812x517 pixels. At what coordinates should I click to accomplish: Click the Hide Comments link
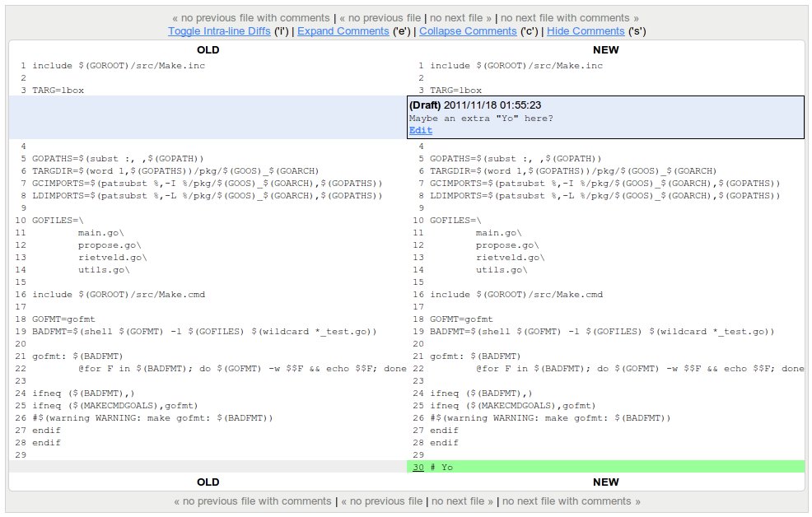pos(586,31)
